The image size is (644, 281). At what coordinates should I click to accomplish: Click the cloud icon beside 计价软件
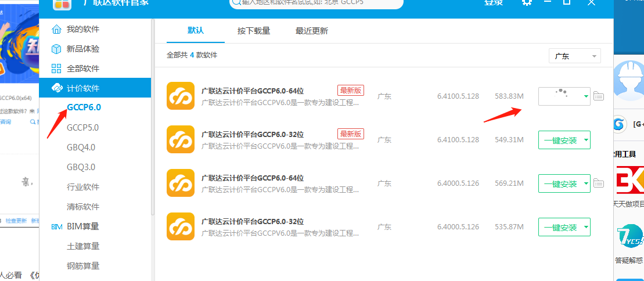click(x=56, y=88)
